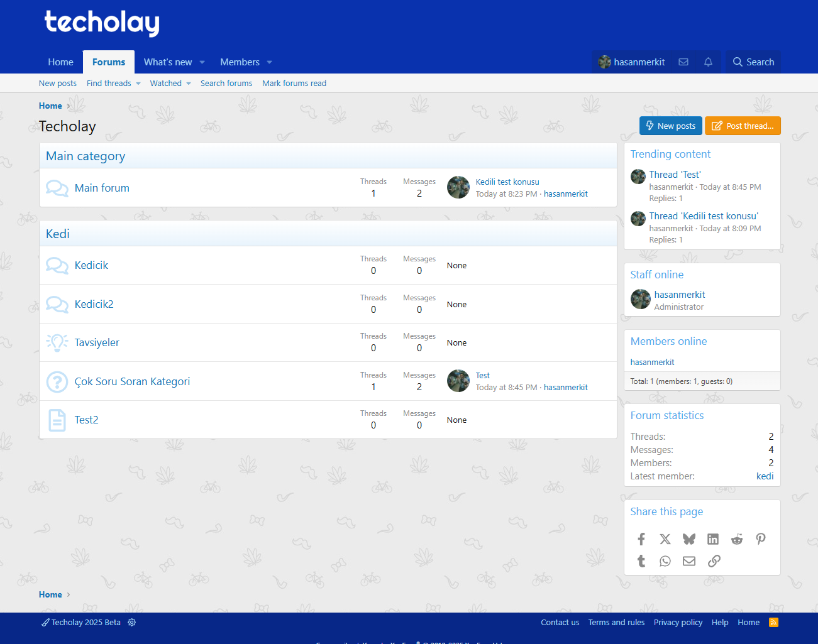Image resolution: width=818 pixels, height=644 pixels.
Task: Click avatar beside trending Thread 'Test'
Action: [638, 177]
